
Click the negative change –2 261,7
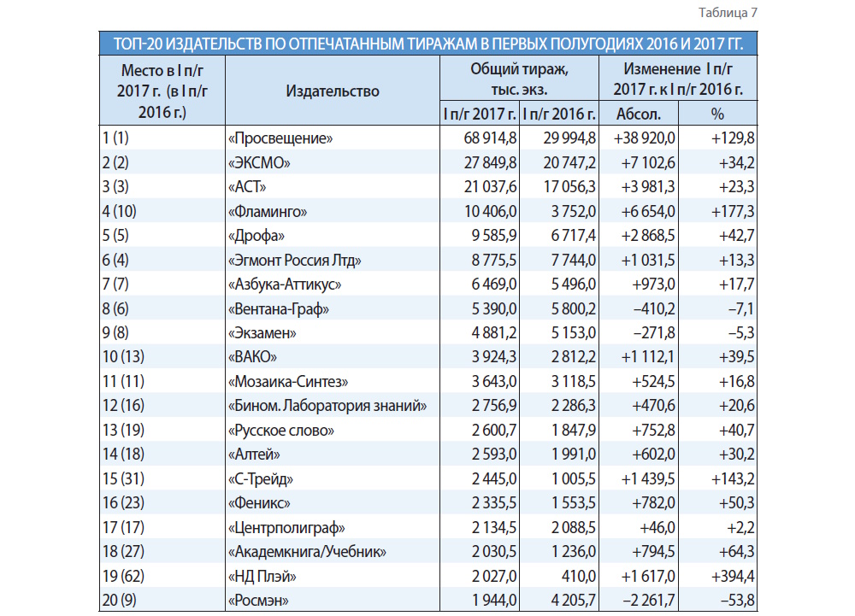[x=648, y=601]
